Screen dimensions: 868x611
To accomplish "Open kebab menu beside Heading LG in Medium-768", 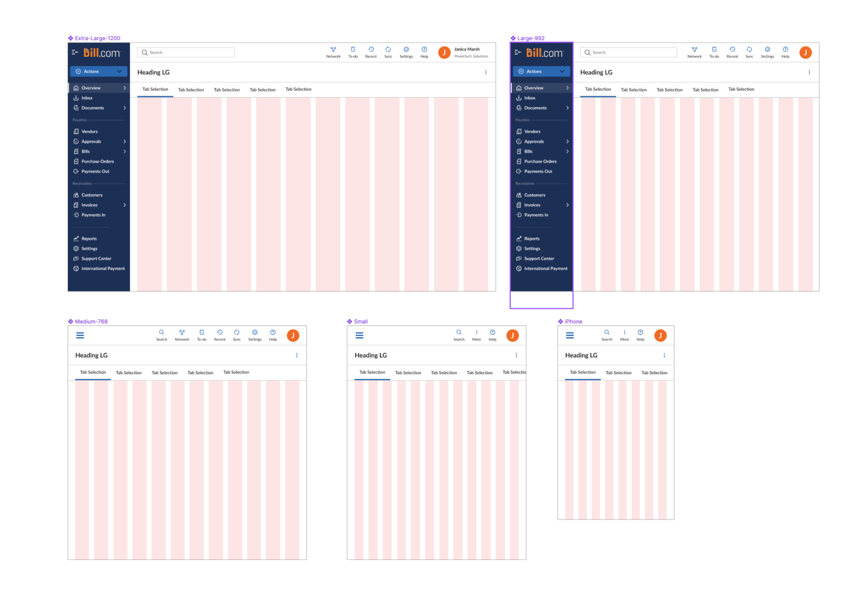I will coord(297,355).
